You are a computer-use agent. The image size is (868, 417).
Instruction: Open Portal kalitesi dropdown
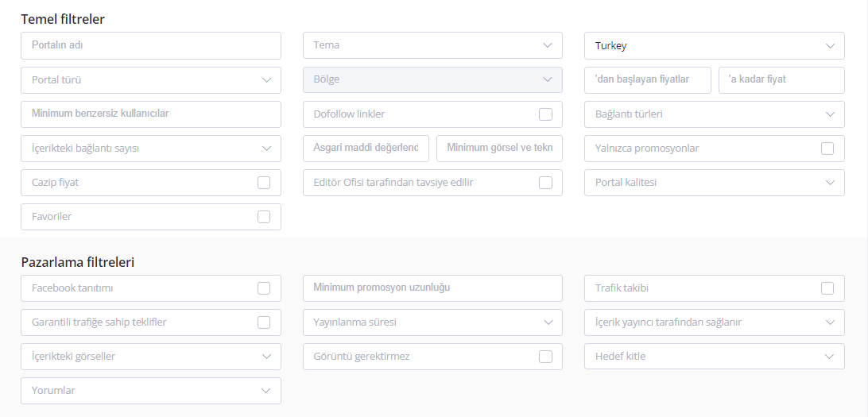[714, 183]
